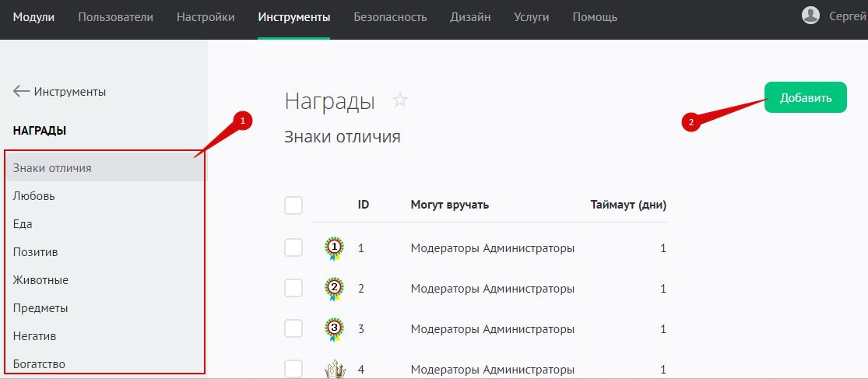Click the award badge icon numbered 2

click(x=334, y=289)
